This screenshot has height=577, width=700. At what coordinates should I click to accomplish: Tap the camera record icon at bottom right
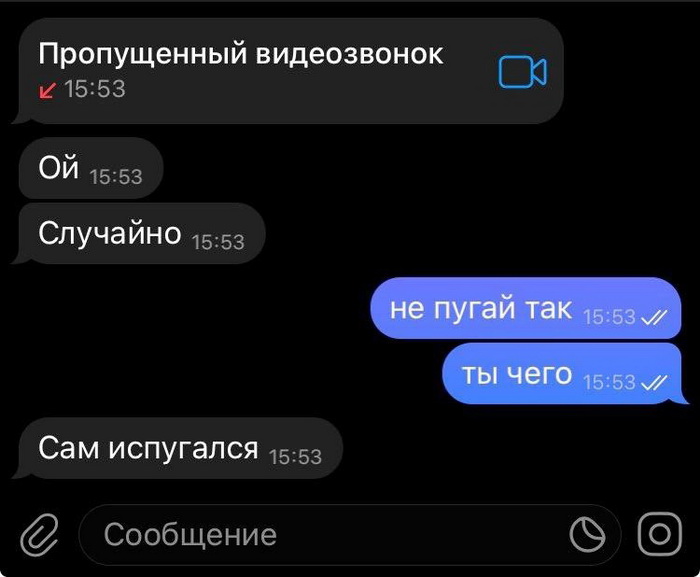pyautogui.click(x=660, y=534)
